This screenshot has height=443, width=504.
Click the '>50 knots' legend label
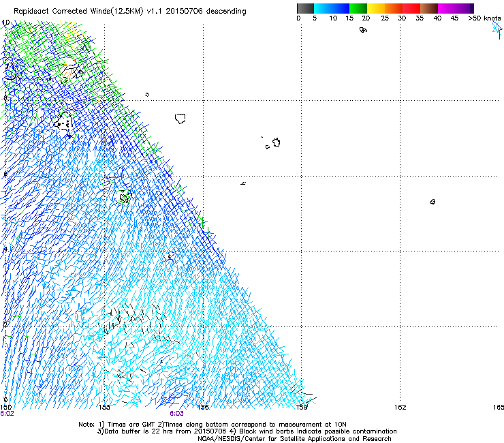pyautogui.click(x=484, y=18)
